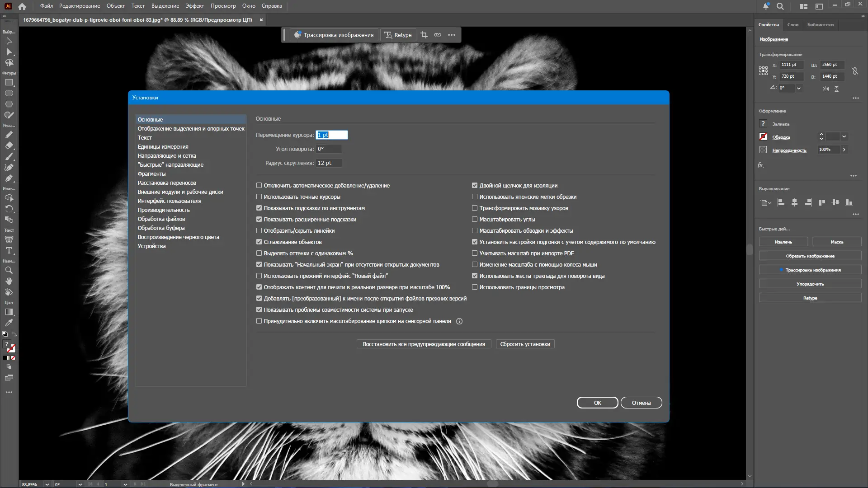The image size is (868, 488).
Task: Open the rotation angle dropdown in Properties
Action: tap(799, 88)
